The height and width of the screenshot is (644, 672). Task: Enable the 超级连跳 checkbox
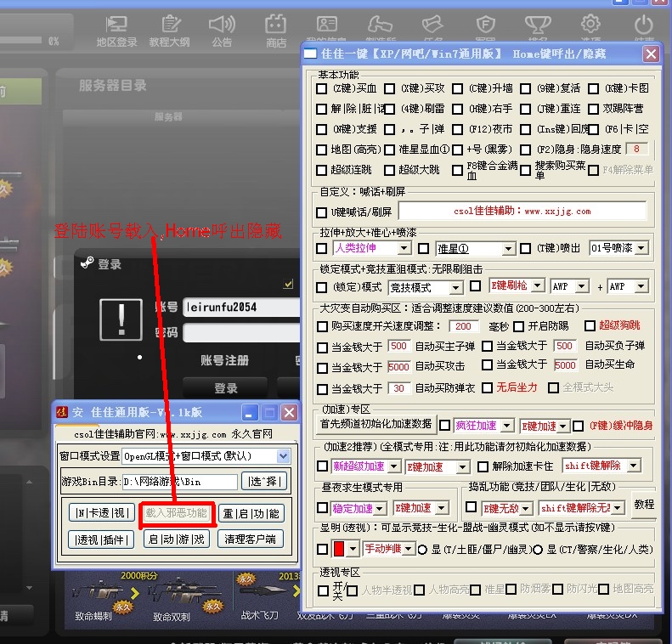(321, 170)
